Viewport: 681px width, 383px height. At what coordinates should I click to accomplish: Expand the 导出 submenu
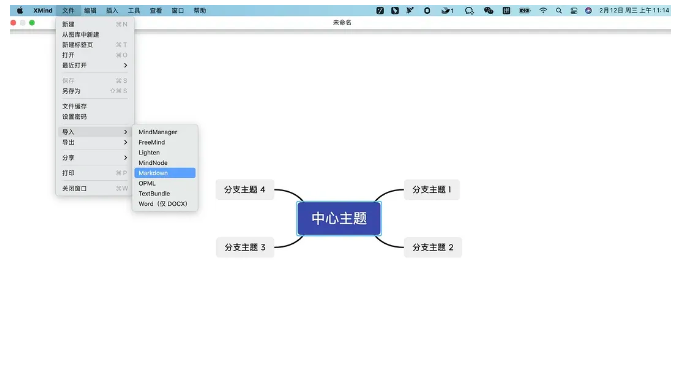pos(95,142)
